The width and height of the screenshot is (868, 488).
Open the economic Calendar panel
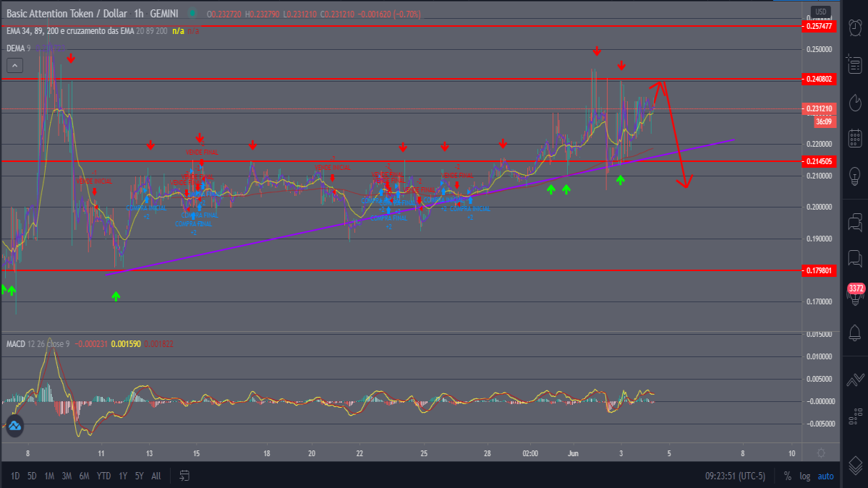[855, 138]
